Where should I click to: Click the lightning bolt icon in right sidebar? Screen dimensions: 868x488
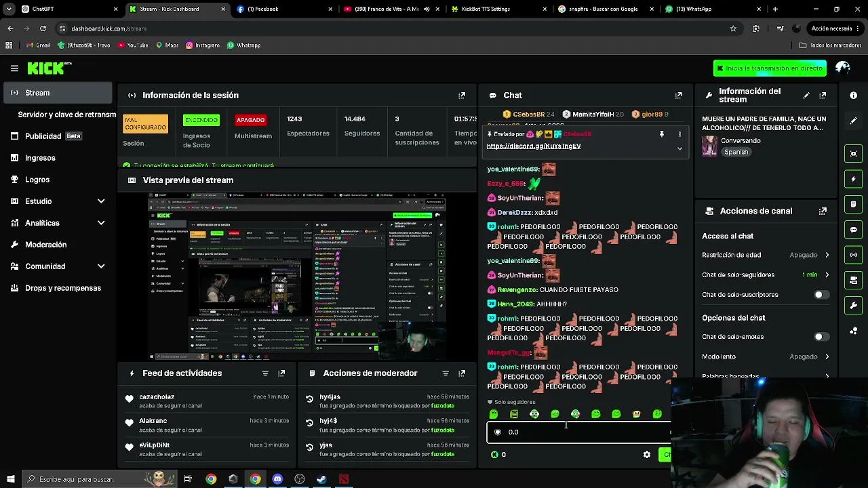[x=854, y=179]
